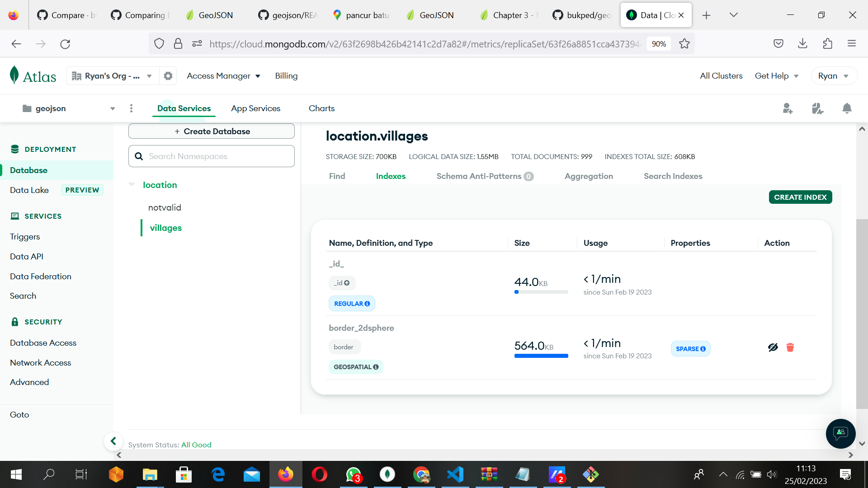This screenshot has height=488, width=868.
Task: Collapse the location database tree
Action: click(x=132, y=185)
